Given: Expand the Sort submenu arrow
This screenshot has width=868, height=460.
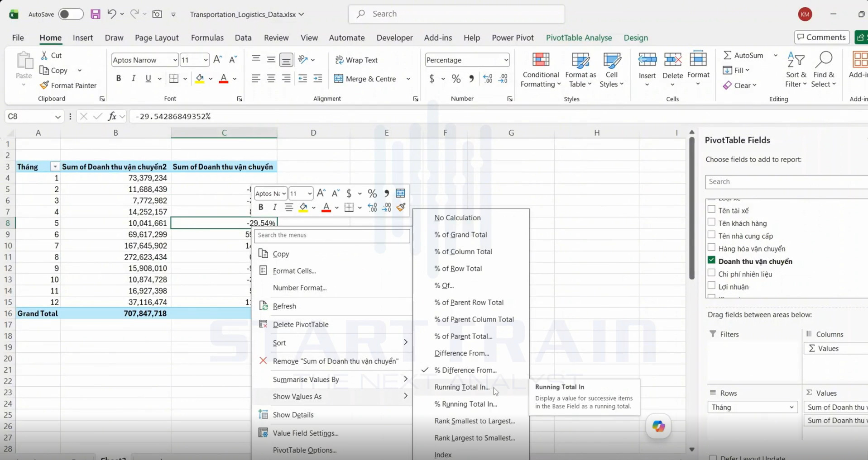Looking at the screenshot, I should [405, 342].
